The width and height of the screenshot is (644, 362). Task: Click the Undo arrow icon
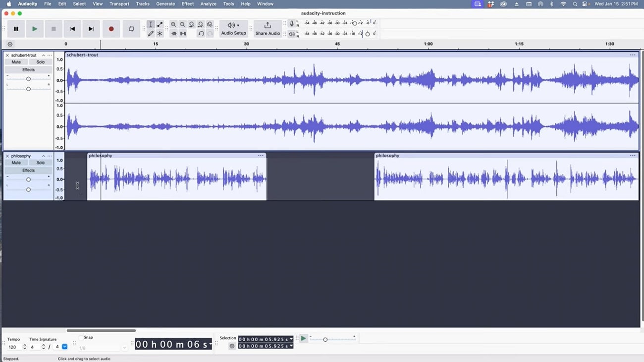click(x=201, y=34)
